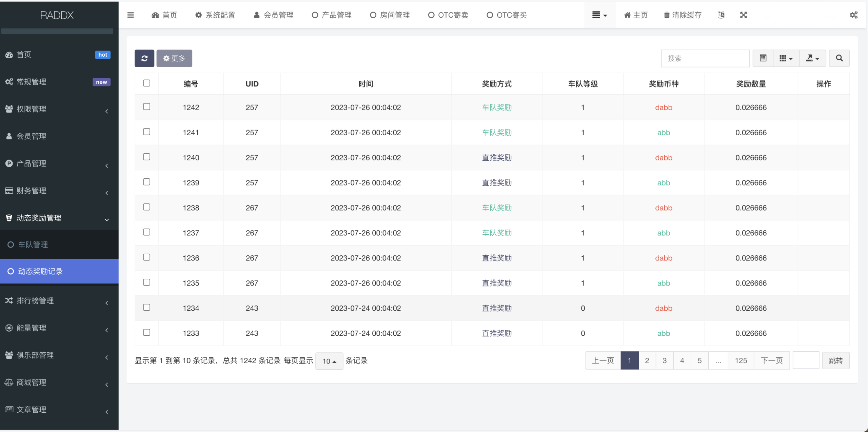
Task: Open 首页 in top navigation
Action: 164,15
